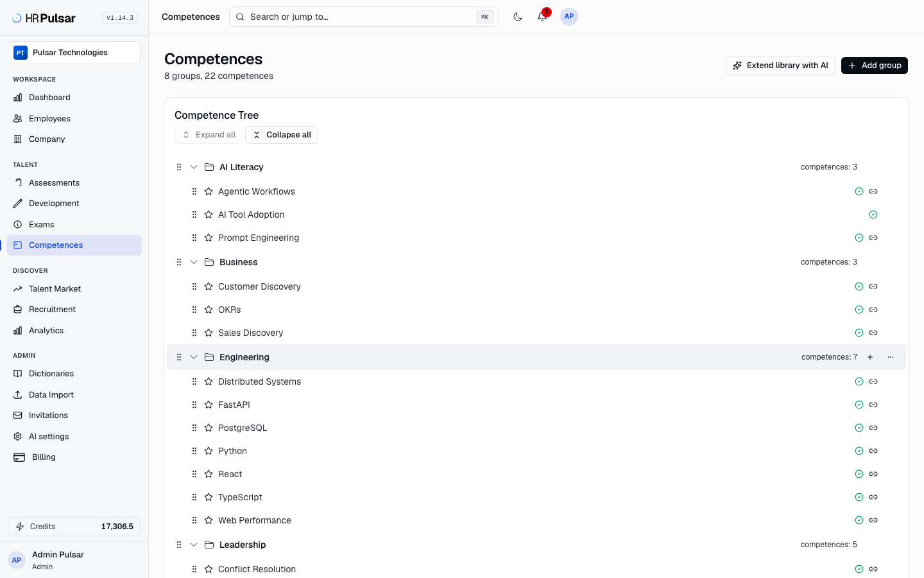
Task: Click the link icon for React
Action: pos(873,474)
